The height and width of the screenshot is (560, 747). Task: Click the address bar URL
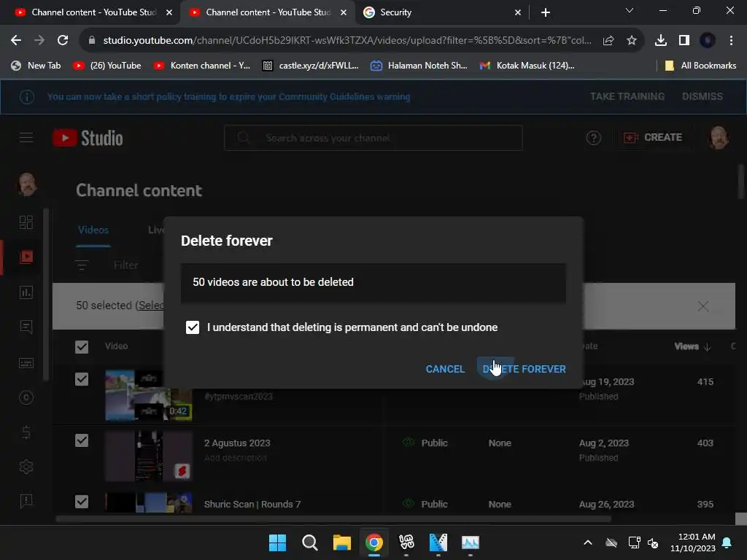click(x=347, y=41)
